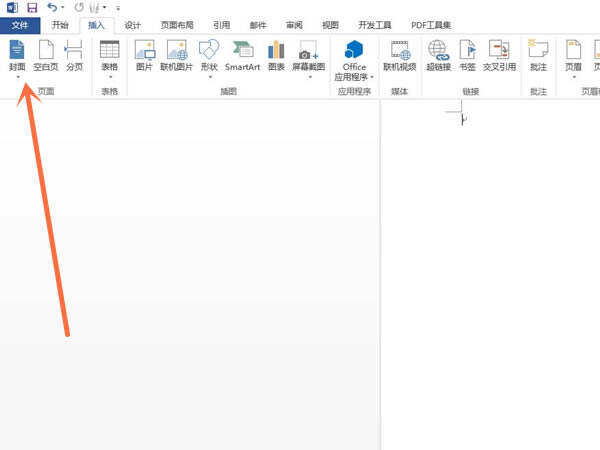Image resolution: width=600 pixels, height=450 pixels.
Task: Click the Word application icon in title bar
Action: (x=12, y=7)
